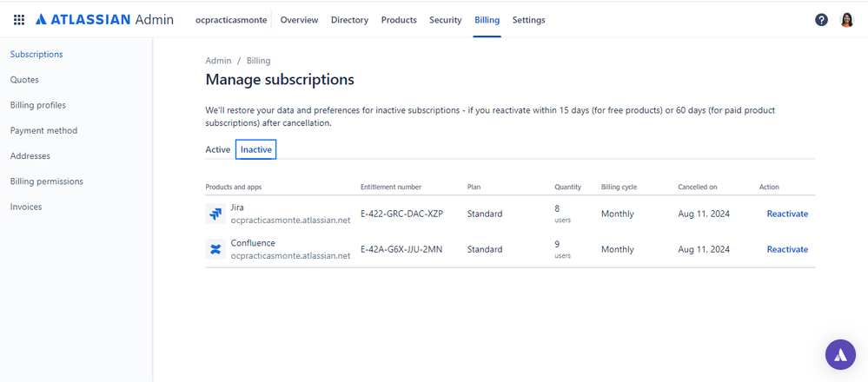868x382 pixels.
Task: Reactivate the Jira subscription
Action: [787, 214]
